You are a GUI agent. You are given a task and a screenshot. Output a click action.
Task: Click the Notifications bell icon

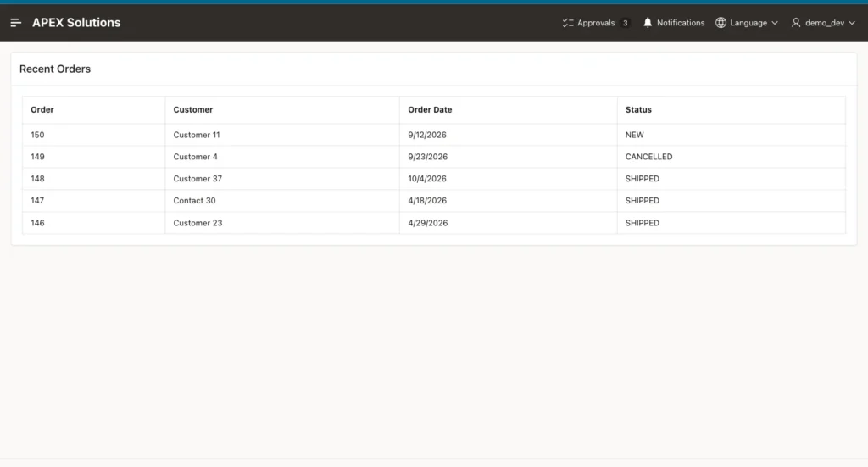tap(647, 23)
